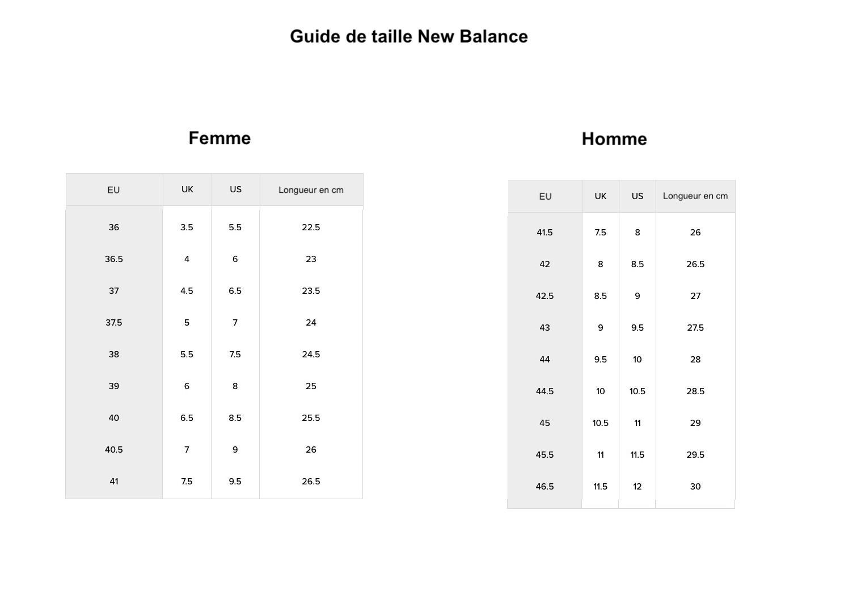Select the Homme table heading

[x=614, y=139]
